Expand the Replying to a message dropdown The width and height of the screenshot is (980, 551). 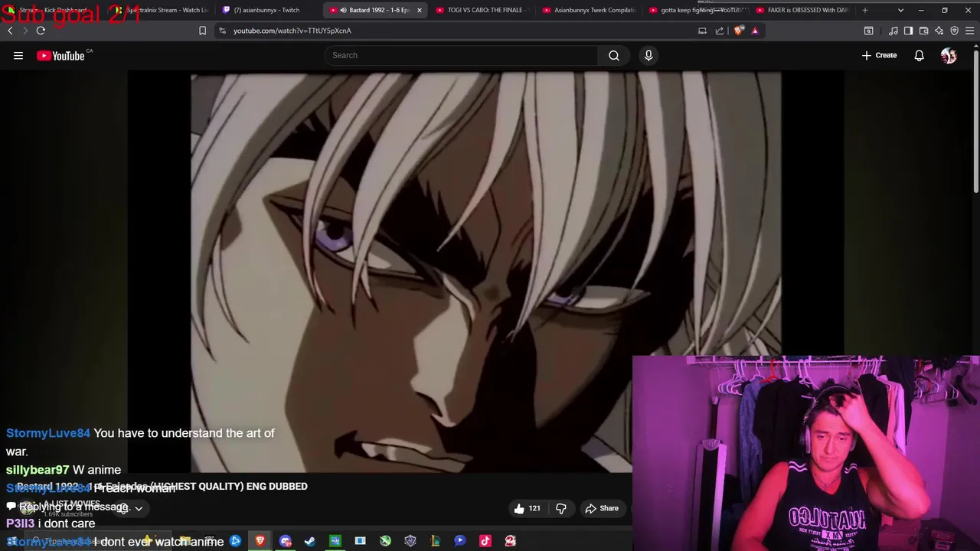coord(139,508)
